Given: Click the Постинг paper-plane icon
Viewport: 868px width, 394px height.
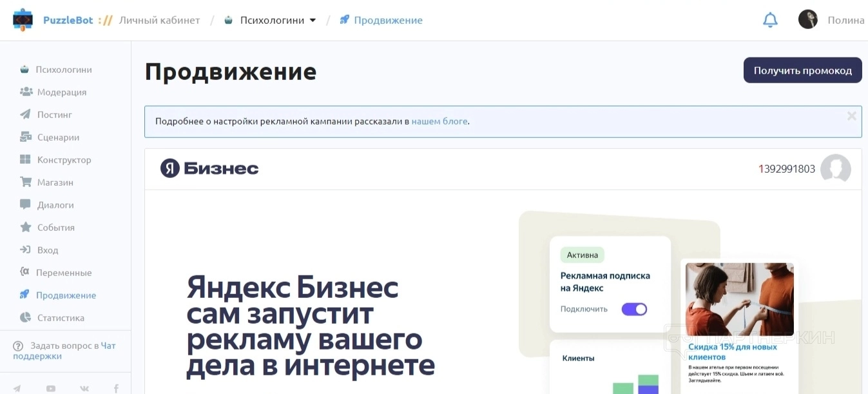Looking at the screenshot, I should click(x=25, y=114).
